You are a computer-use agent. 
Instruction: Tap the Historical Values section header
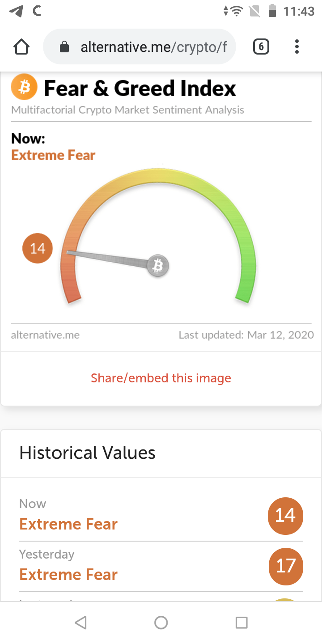tap(87, 453)
